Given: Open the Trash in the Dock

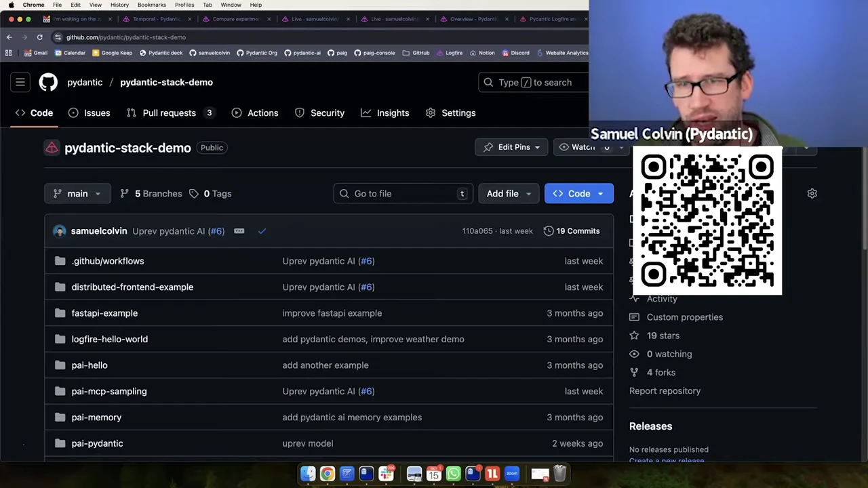Looking at the screenshot, I should (559, 474).
